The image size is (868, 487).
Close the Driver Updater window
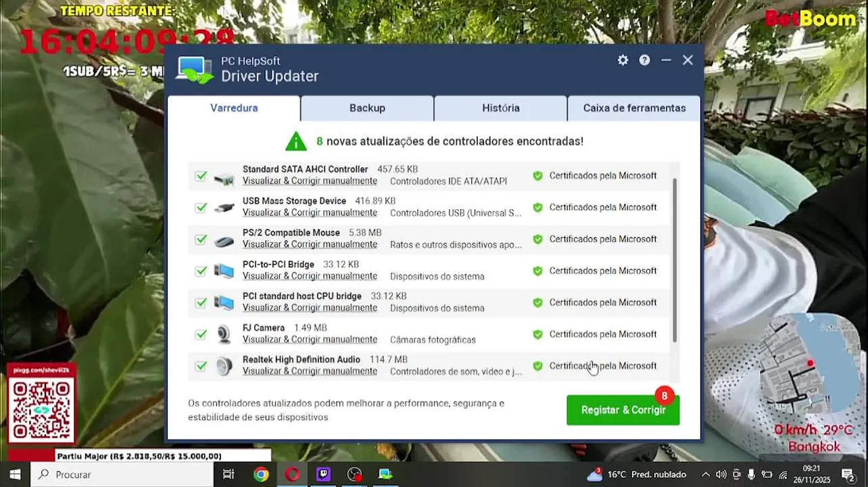click(688, 60)
